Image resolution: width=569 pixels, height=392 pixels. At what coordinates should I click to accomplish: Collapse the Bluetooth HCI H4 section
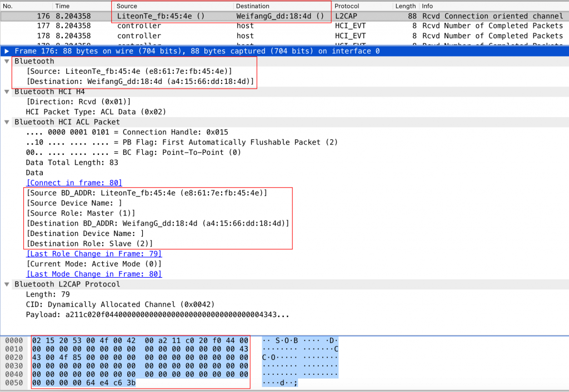7,92
